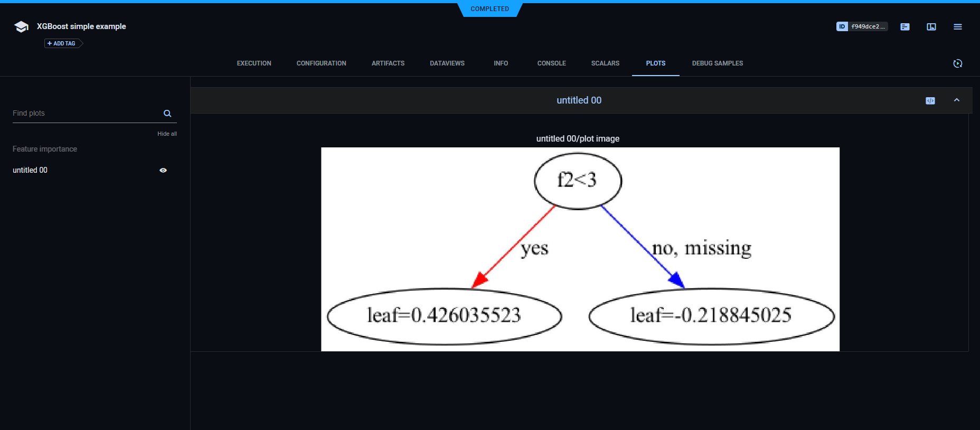
Task: Click the experiment type graduation cap icon
Action: (21, 27)
